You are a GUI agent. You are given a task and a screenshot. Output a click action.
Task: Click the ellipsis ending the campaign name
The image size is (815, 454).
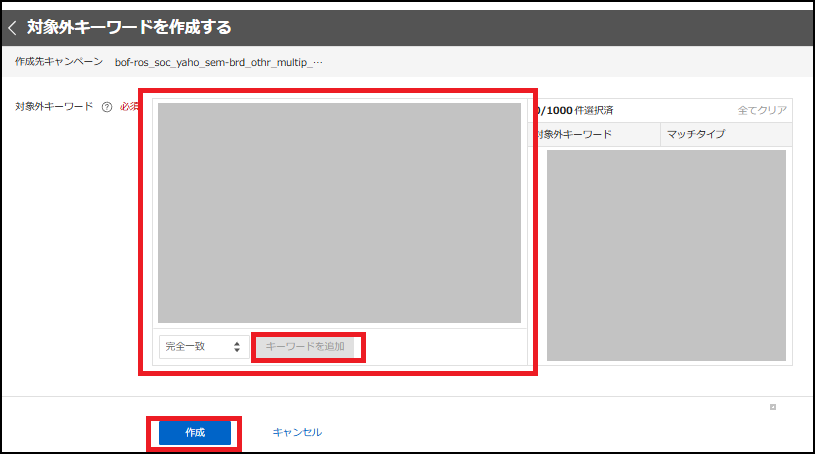coord(318,62)
